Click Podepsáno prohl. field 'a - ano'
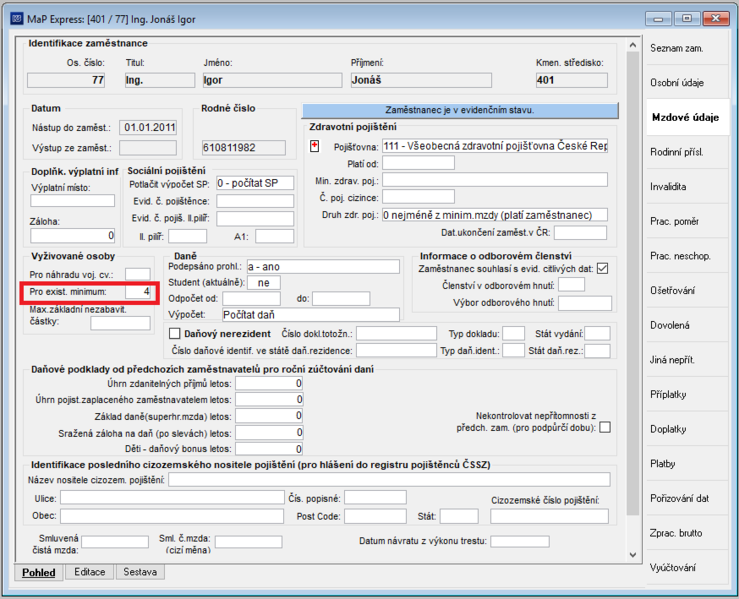 pyautogui.click(x=323, y=267)
